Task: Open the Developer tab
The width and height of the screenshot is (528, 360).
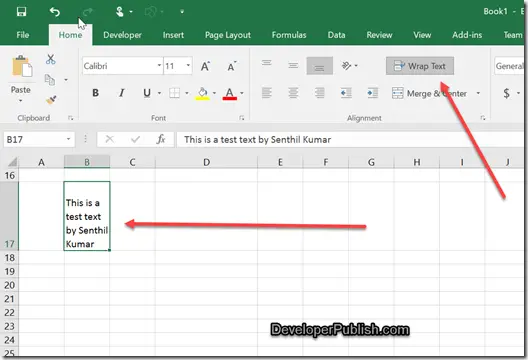Action: coord(122,35)
